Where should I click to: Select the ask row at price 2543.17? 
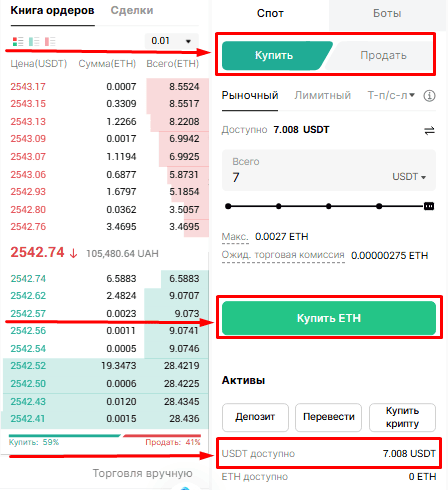click(x=105, y=87)
